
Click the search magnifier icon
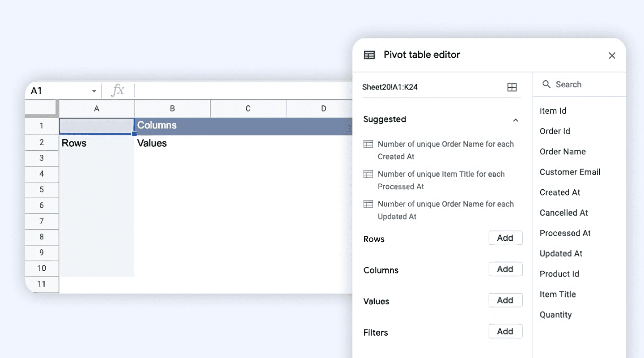click(546, 84)
